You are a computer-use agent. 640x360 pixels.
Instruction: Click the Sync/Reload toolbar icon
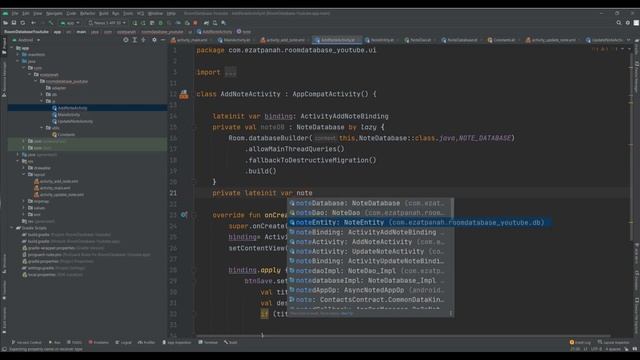23,23
